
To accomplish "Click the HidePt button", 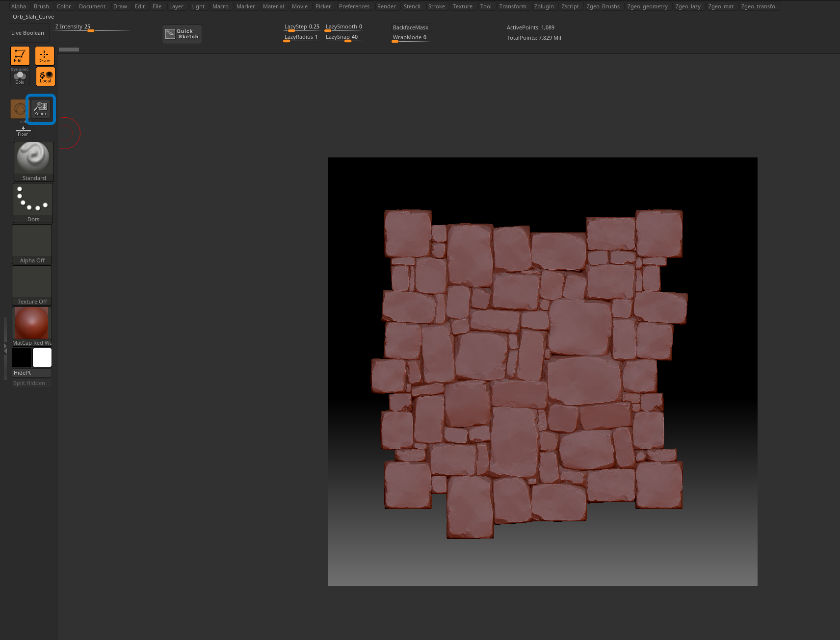I will tap(31, 373).
